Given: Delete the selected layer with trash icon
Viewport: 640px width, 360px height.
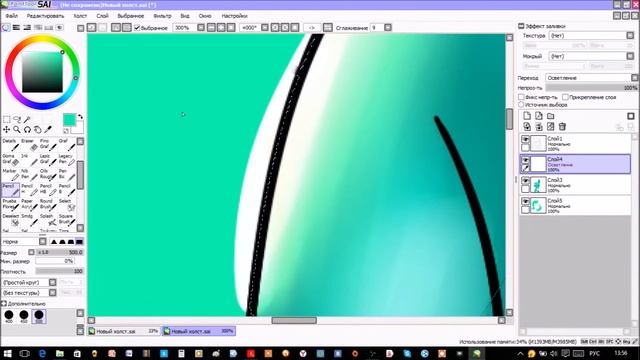Looking at the screenshot, I should [x=562, y=127].
